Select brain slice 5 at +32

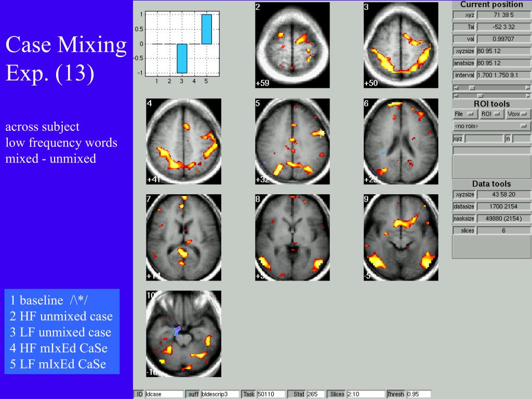[x=292, y=141]
